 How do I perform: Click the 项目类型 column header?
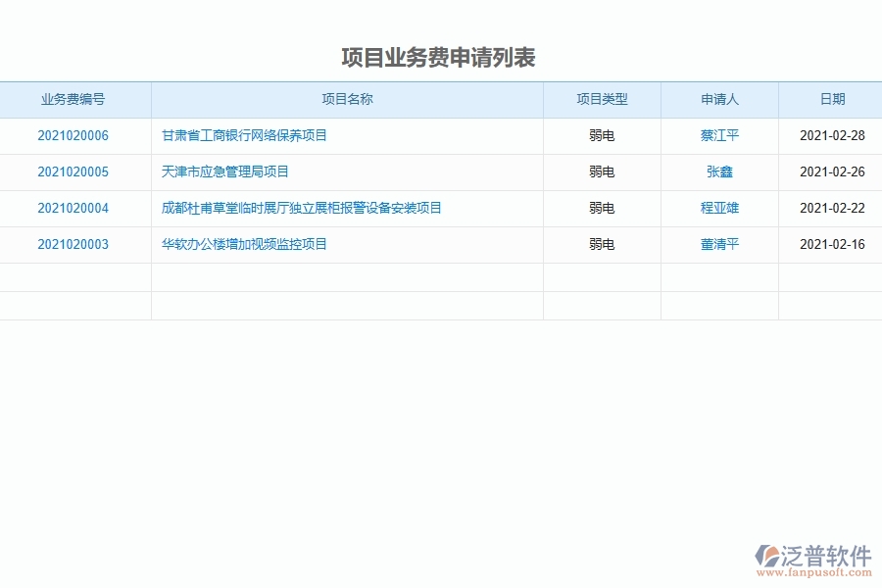click(x=603, y=99)
